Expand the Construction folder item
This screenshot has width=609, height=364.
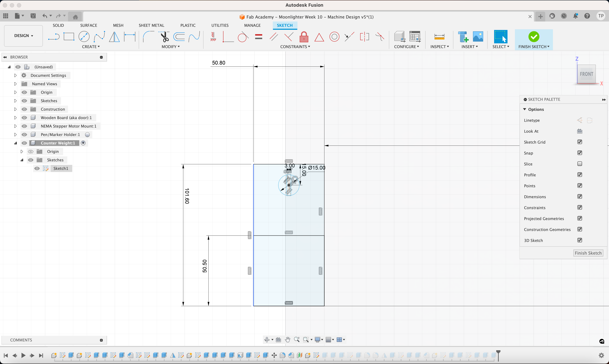[15, 109]
